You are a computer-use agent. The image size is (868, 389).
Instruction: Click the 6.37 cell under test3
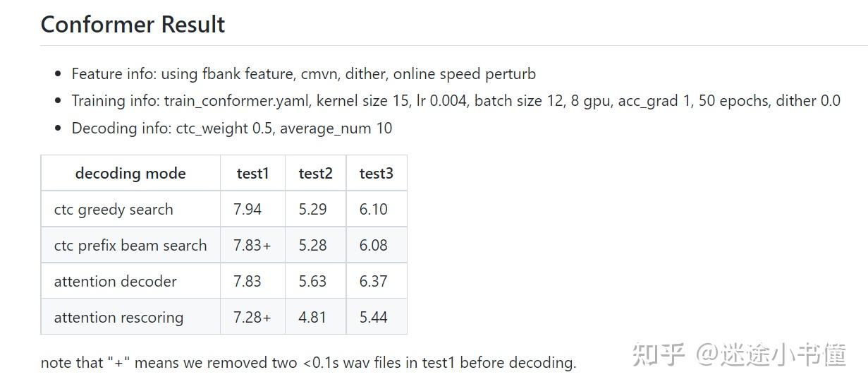pyautogui.click(x=373, y=282)
